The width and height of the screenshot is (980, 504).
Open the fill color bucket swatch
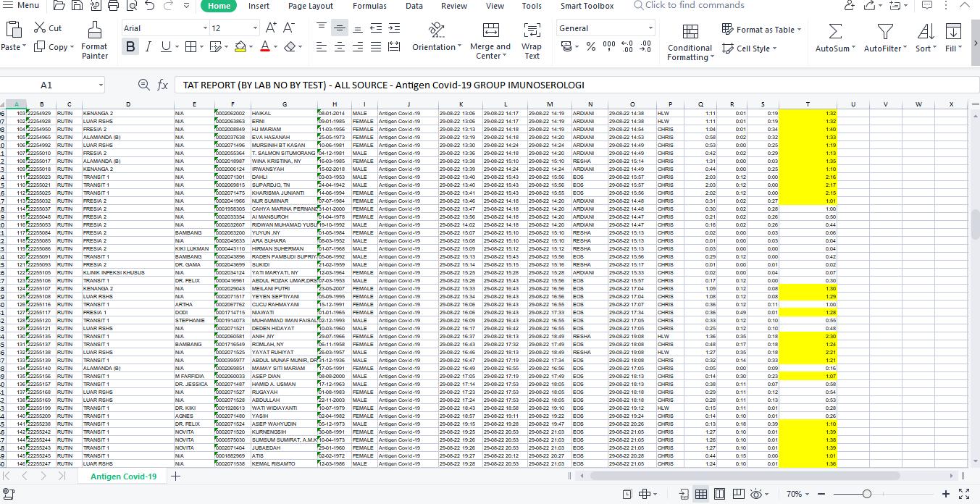[240, 47]
